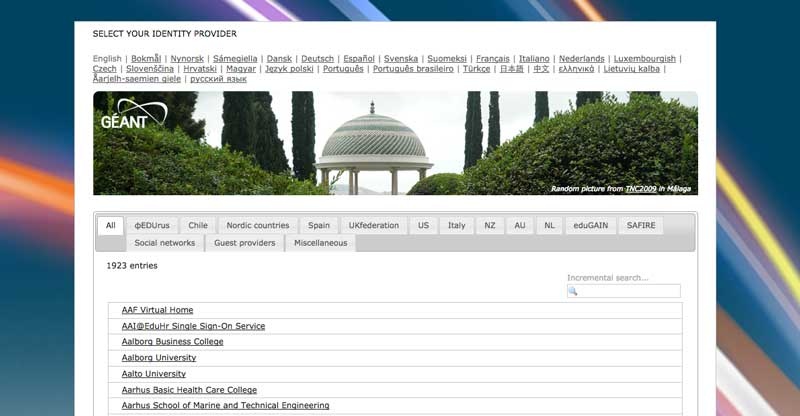This screenshot has width=800, height=416.
Task: Open the Miscellaneous tab
Action: click(x=321, y=243)
